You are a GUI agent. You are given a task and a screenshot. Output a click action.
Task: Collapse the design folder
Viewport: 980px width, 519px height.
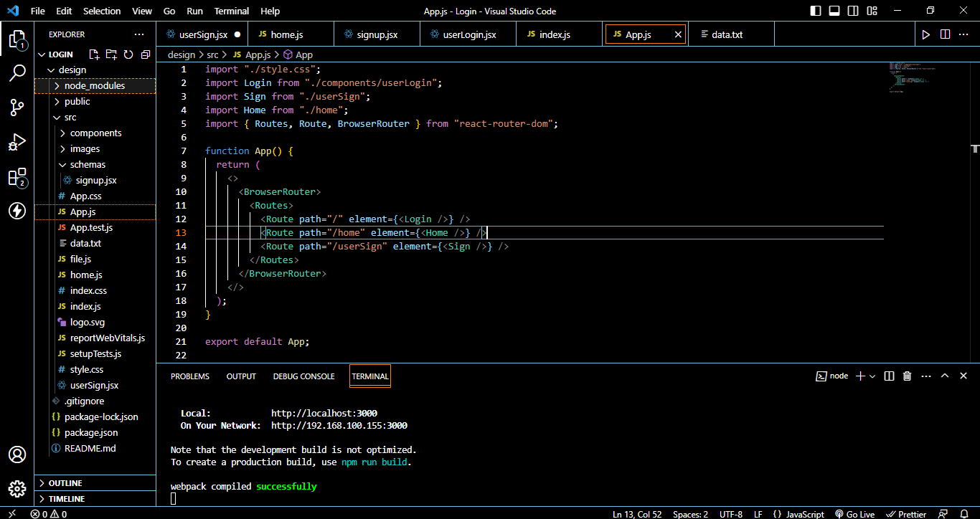[x=95, y=70]
